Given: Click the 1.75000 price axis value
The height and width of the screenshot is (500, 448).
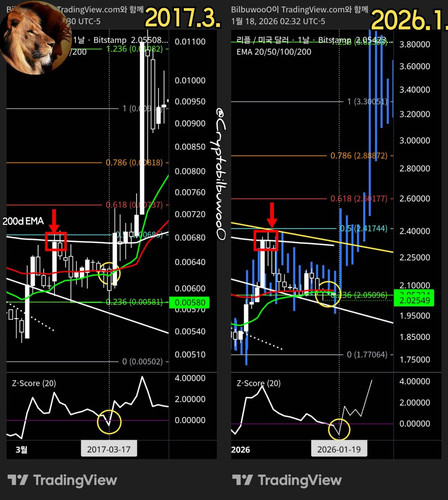Looking at the screenshot, I should pos(415,359).
